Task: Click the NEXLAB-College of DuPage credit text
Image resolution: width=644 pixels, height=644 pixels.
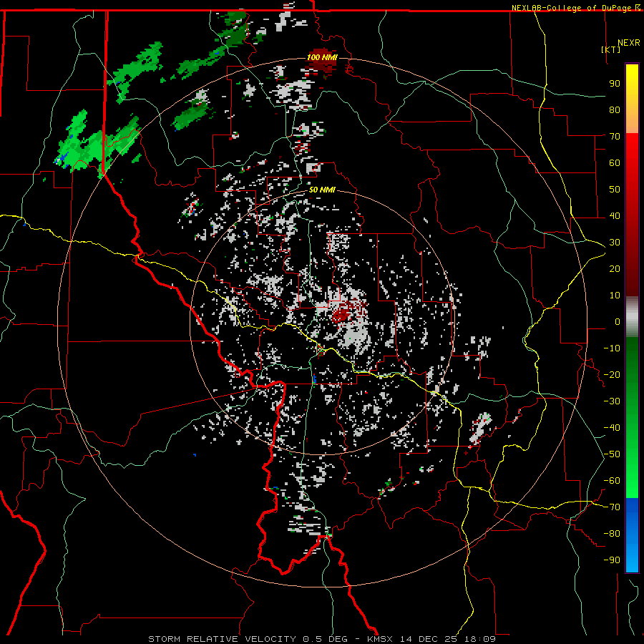Action: [572, 8]
